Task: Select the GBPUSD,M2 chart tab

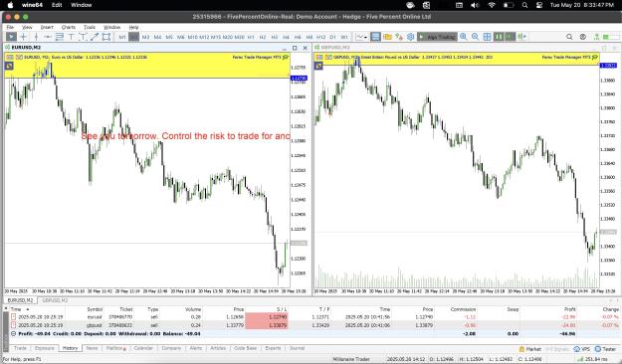Action: 55,300
